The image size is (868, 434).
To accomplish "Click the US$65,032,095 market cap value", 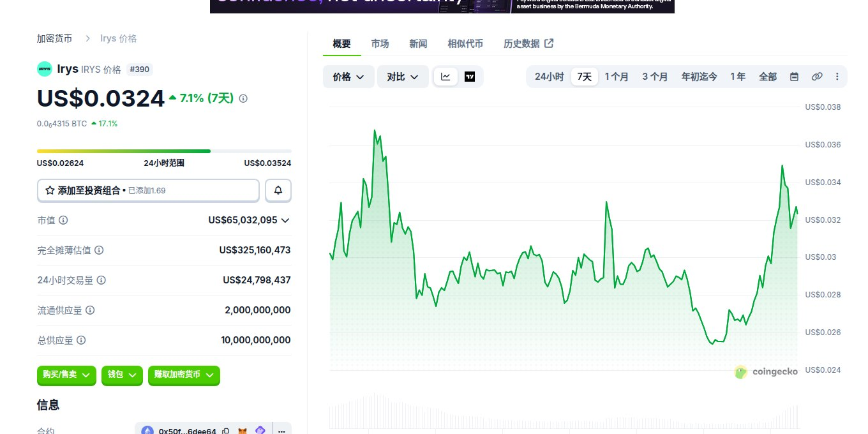I will coord(243,220).
